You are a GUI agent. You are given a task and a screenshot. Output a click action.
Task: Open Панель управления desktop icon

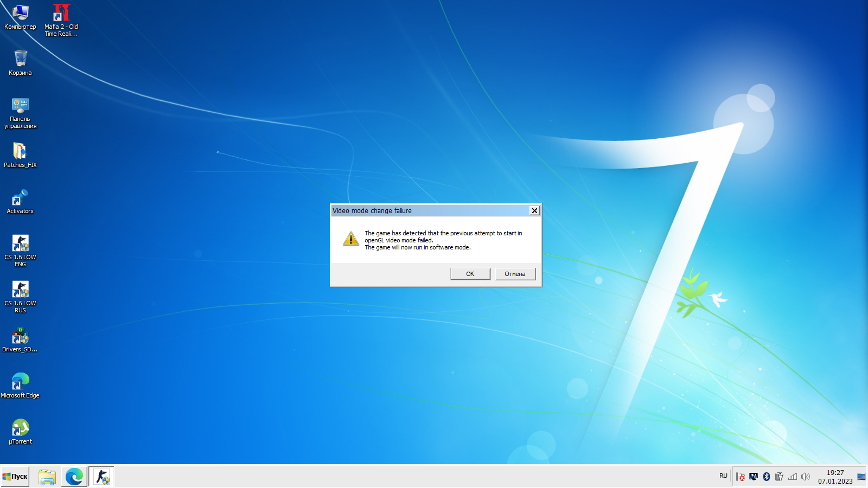(20, 112)
